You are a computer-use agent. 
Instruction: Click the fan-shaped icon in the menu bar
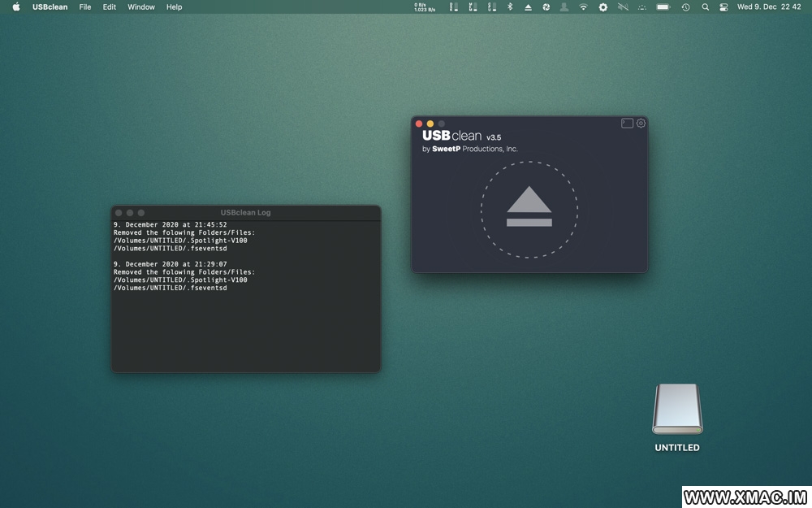(546, 7)
